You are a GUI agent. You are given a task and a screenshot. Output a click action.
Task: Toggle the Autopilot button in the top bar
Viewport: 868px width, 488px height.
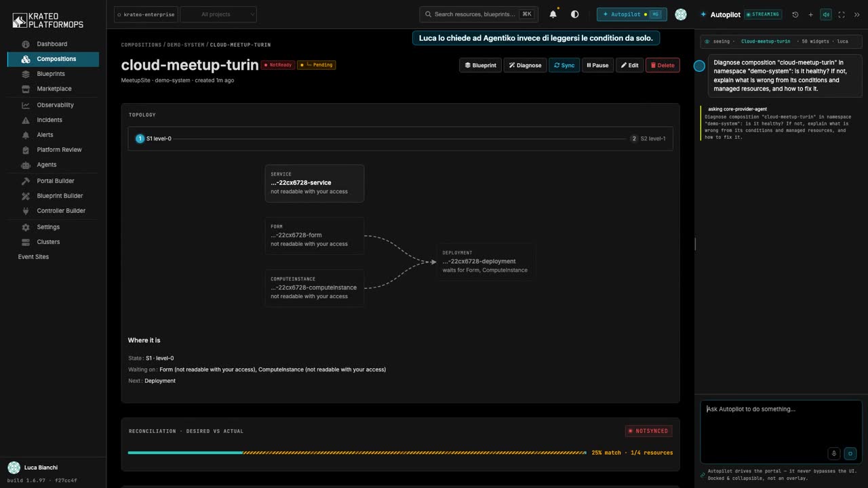coord(632,14)
